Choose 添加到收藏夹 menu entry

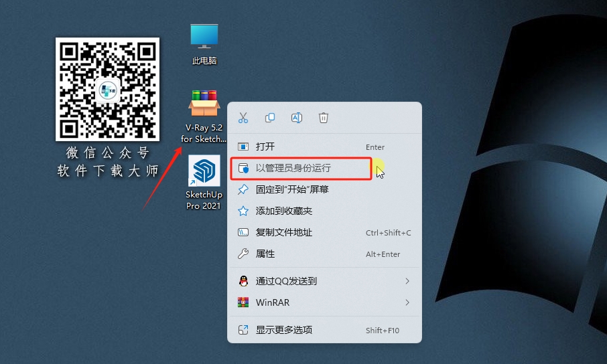[324, 211]
